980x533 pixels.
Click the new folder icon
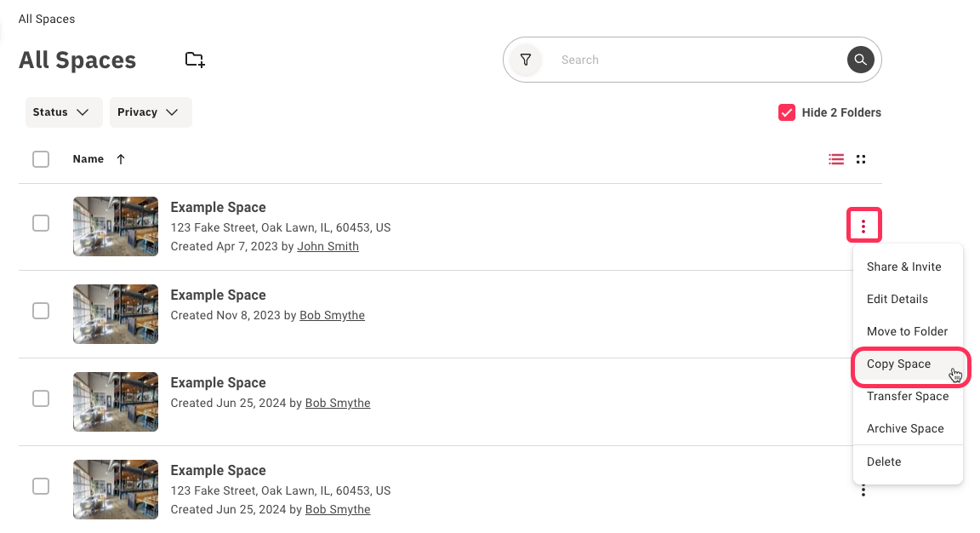195,60
